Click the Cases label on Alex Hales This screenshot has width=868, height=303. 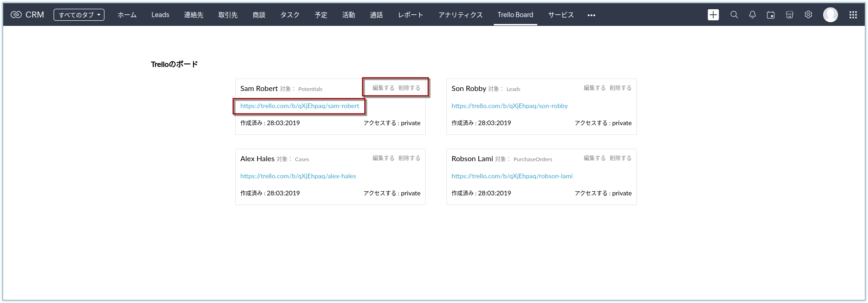pos(302,159)
